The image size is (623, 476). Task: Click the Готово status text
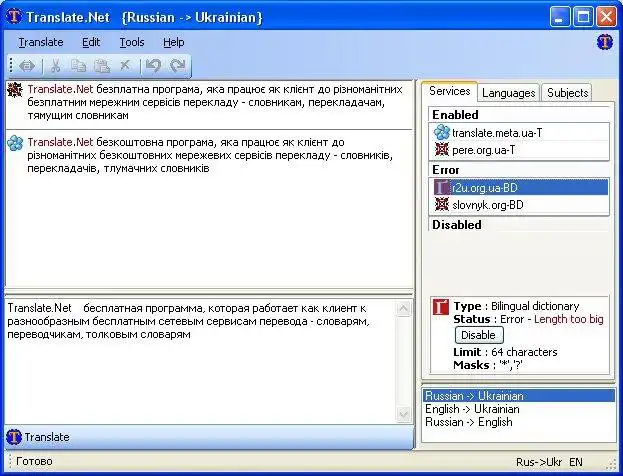pos(34,461)
